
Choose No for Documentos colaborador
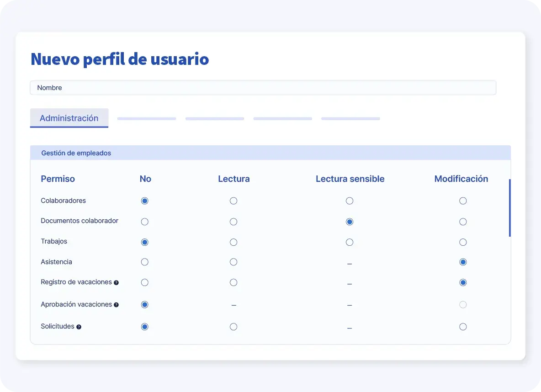(145, 222)
